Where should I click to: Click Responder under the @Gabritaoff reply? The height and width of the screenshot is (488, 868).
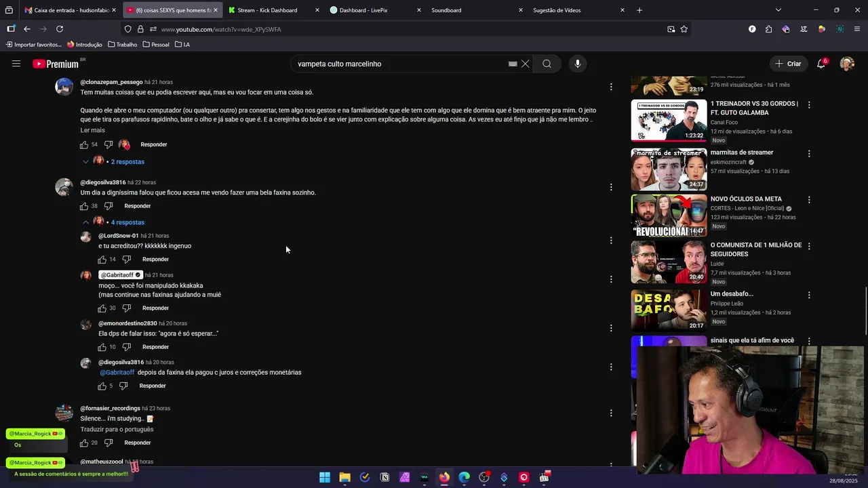point(155,308)
